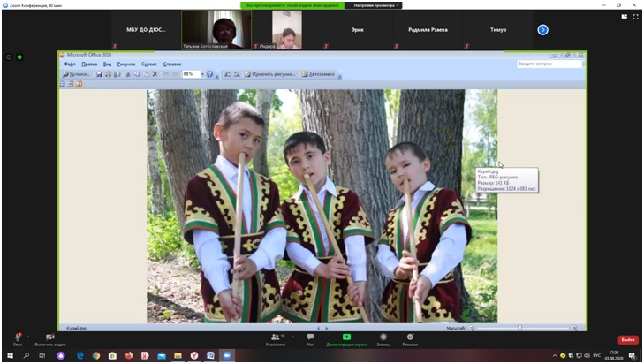Click the Save icon in Picture Manager toolbar
The image size is (644, 364).
pos(97,74)
